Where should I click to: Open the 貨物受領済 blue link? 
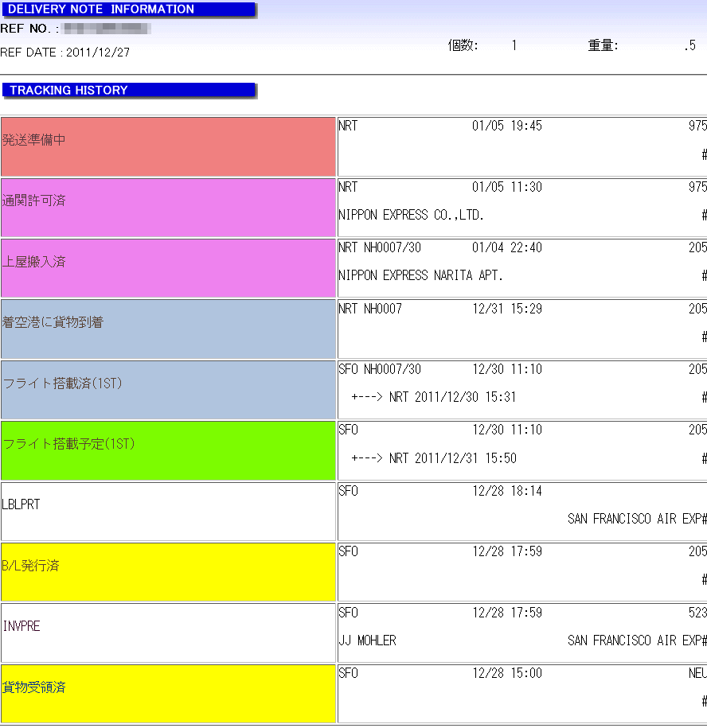pos(34,687)
